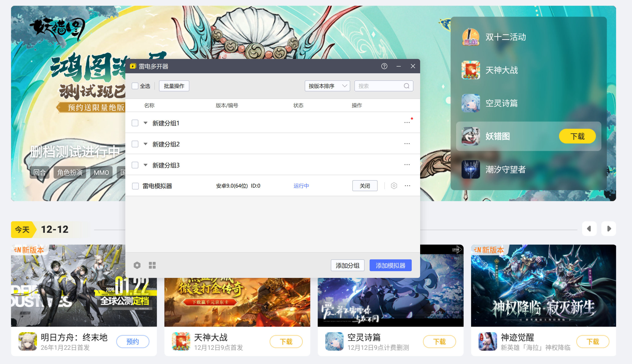This screenshot has width=632, height=364.
Task: Open more options for 雷电模拟器 row
Action: [407, 186]
